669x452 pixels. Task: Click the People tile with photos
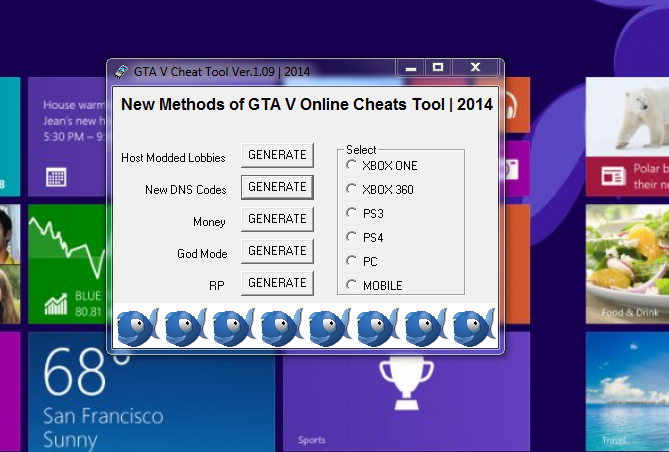tap(10, 263)
